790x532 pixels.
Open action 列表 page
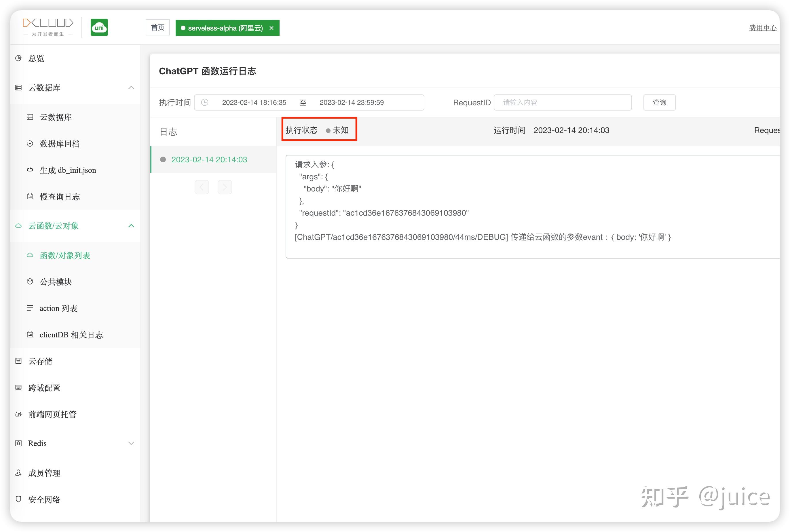(x=75, y=308)
